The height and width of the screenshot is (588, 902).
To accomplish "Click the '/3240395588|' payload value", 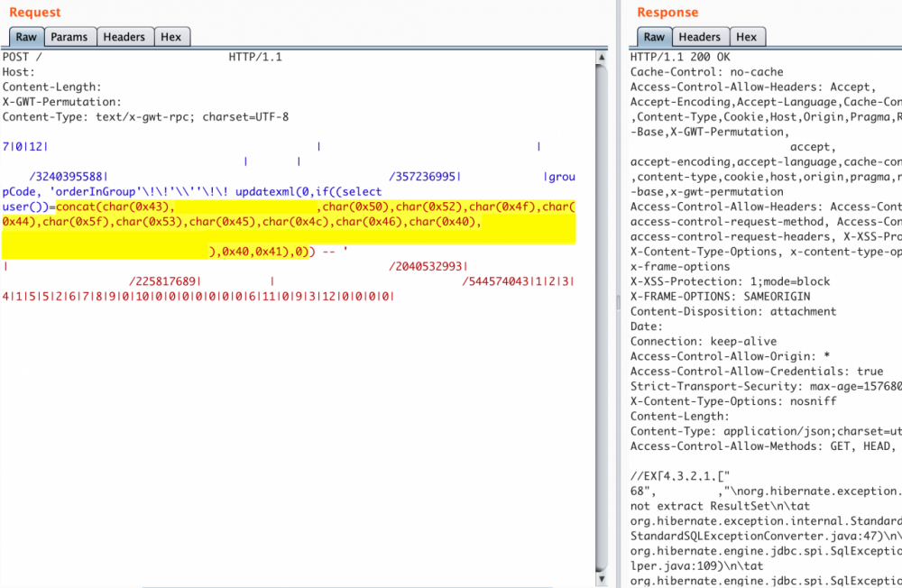I will pyautogui.click(x=69, y=177).
